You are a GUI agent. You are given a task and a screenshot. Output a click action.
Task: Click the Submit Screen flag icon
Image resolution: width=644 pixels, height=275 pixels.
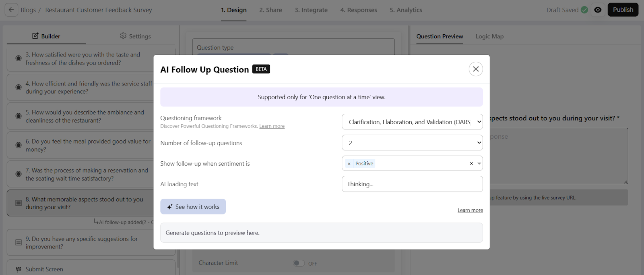click(19, 269)
